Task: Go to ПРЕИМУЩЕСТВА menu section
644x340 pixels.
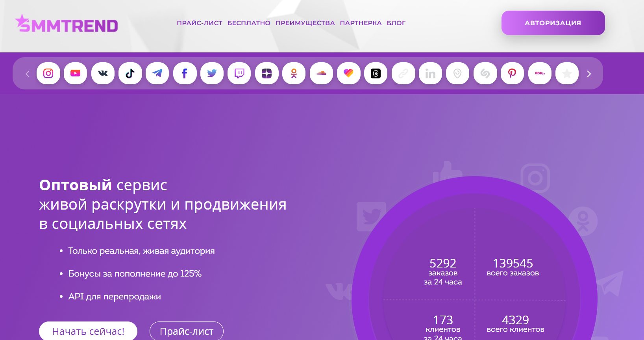Action: coord(305,23)
